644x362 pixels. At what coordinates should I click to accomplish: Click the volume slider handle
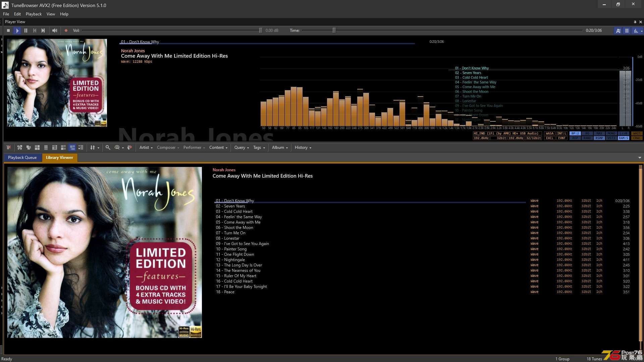pos(261,31)
